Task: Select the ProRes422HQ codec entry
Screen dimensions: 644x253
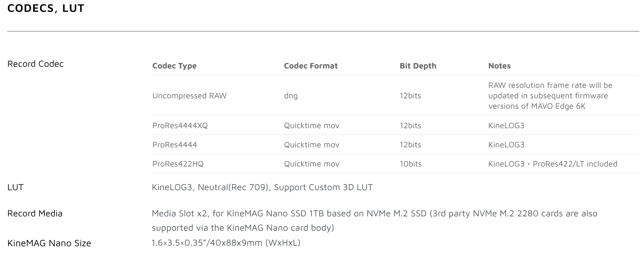Action: [x=178, y=164]
